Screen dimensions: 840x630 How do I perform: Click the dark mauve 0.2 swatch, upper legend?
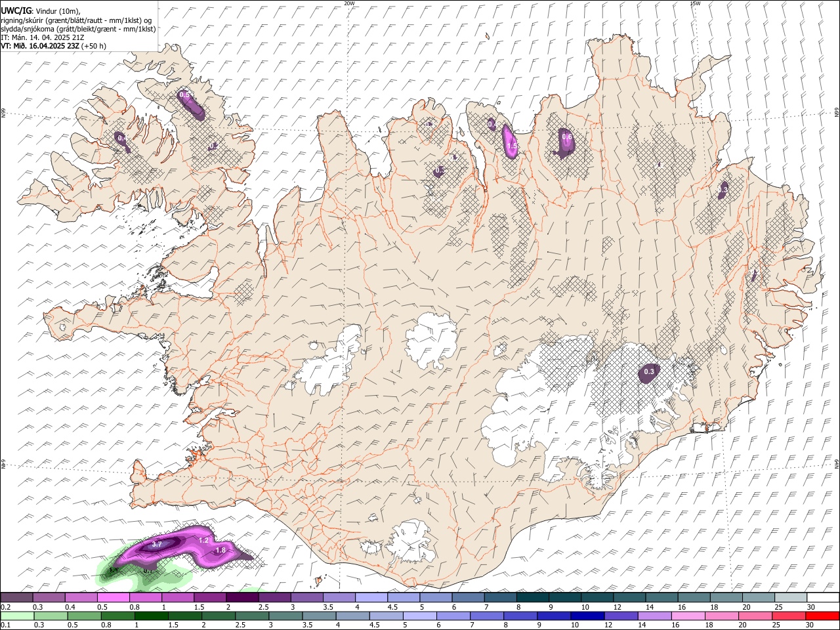pos(16,597)
